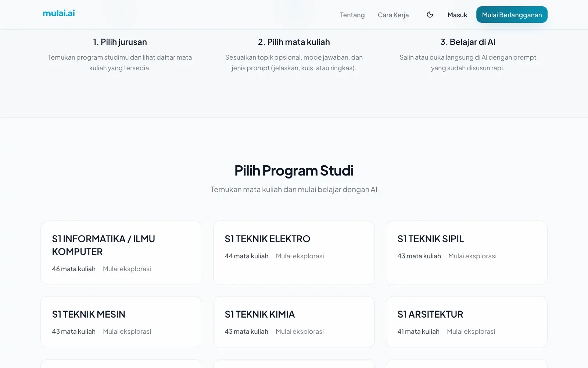Open the S1 Teknik Kimia card
This screenshot has height=368, width=588.
[294, 322]
